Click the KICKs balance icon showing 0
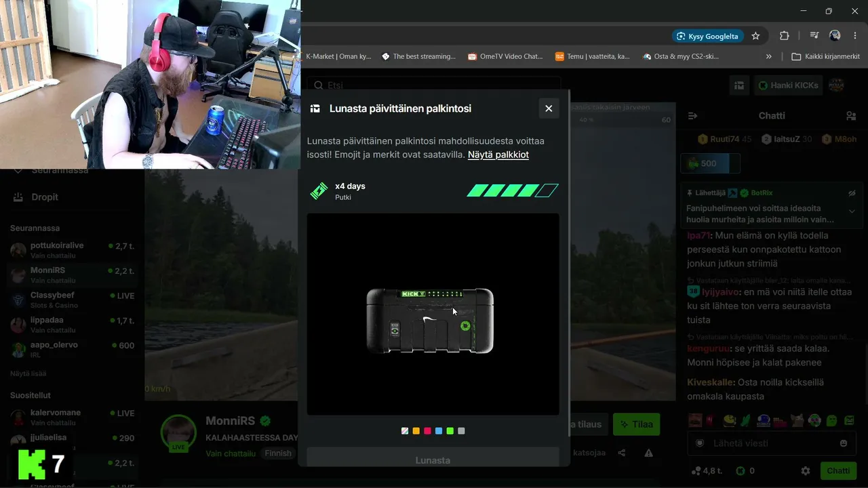This screenshot has width=868, height=488. tap(741, 470)
